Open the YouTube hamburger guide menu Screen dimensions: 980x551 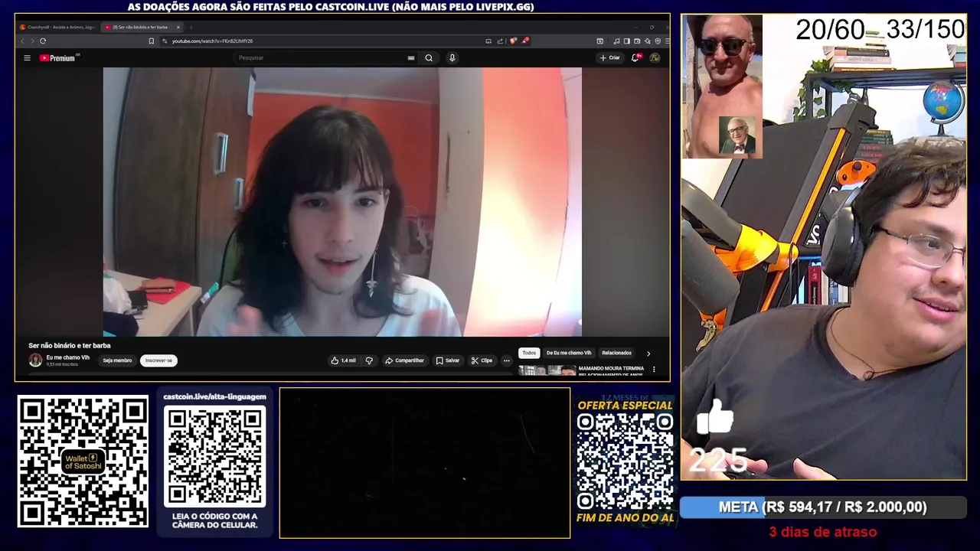(x=27, y=57)
